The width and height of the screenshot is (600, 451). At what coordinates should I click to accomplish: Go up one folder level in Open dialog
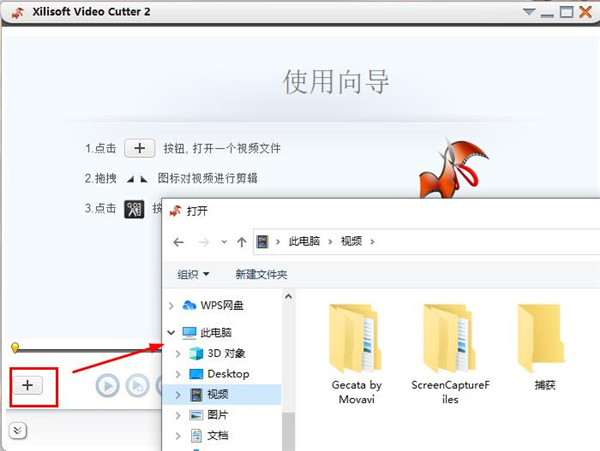(x=241, y=242)
